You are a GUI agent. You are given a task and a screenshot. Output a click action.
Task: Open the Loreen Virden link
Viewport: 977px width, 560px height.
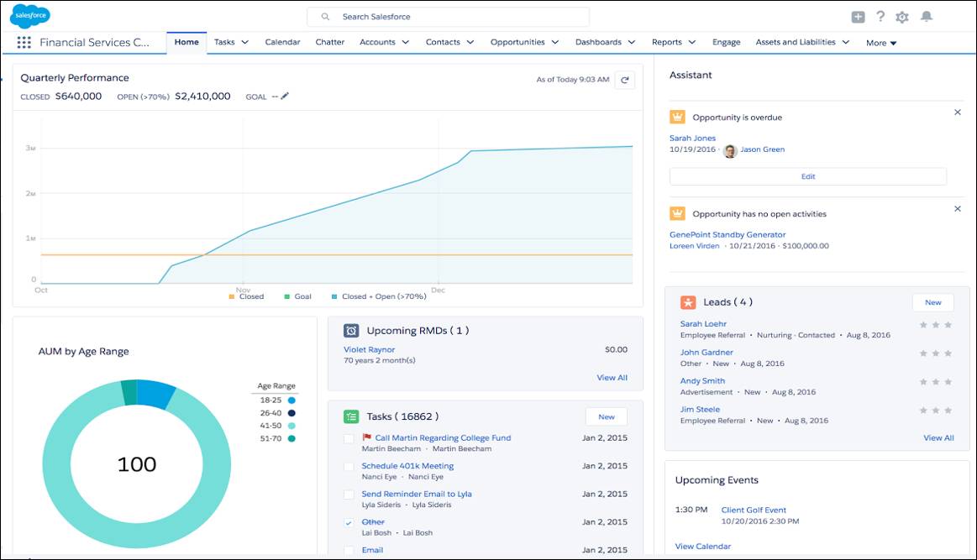click(694, 246)
